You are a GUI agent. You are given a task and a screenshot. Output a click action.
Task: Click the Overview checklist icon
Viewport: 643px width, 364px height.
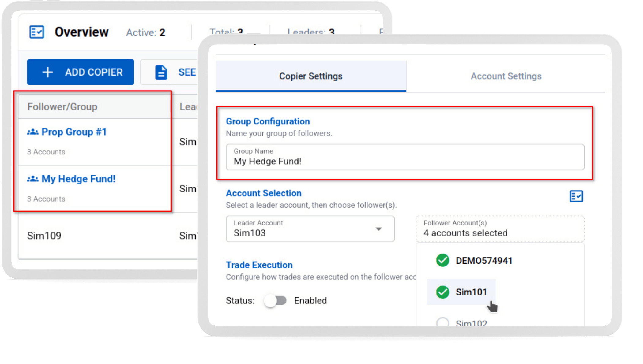point(36,32)
